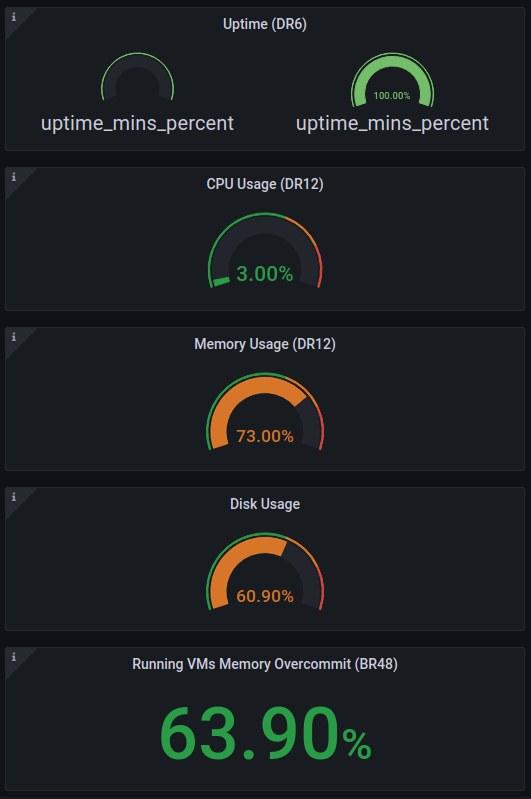Show the info tooltip on the Disk Usage panel

[14, 497]
